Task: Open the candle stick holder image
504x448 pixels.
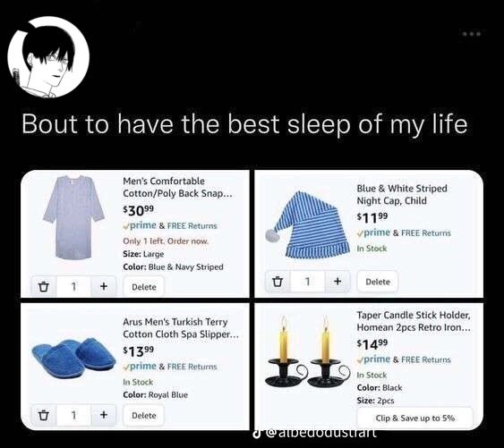Action: pyautogui.click(x=308, y=351)
